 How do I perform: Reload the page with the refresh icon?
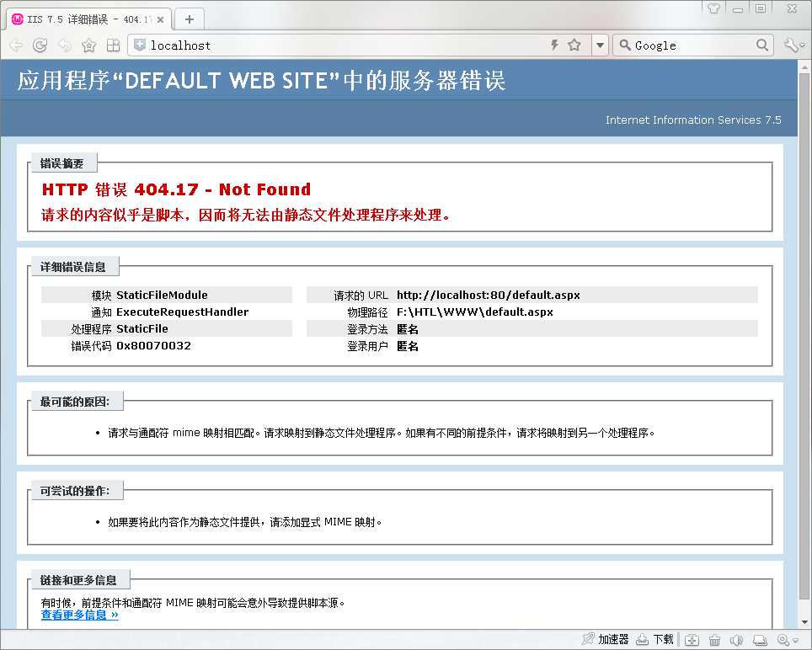pyautogui.click(x=40, y=45)
